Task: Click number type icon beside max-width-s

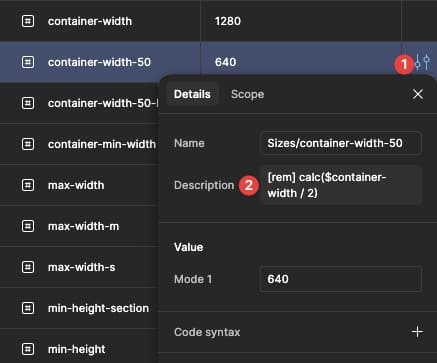Action: click(x=28, y=267)
